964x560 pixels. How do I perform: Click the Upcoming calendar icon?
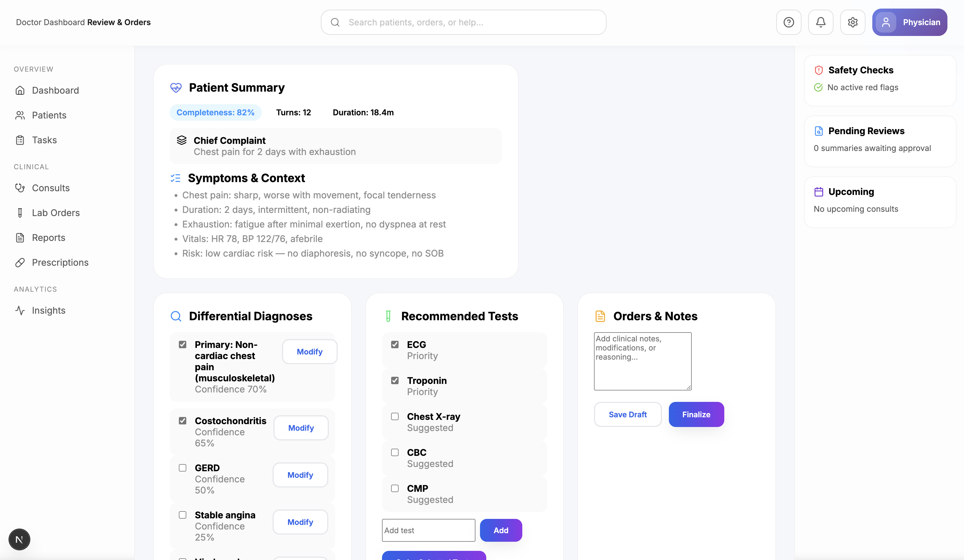pyautogui.click(x=818, y=192)
